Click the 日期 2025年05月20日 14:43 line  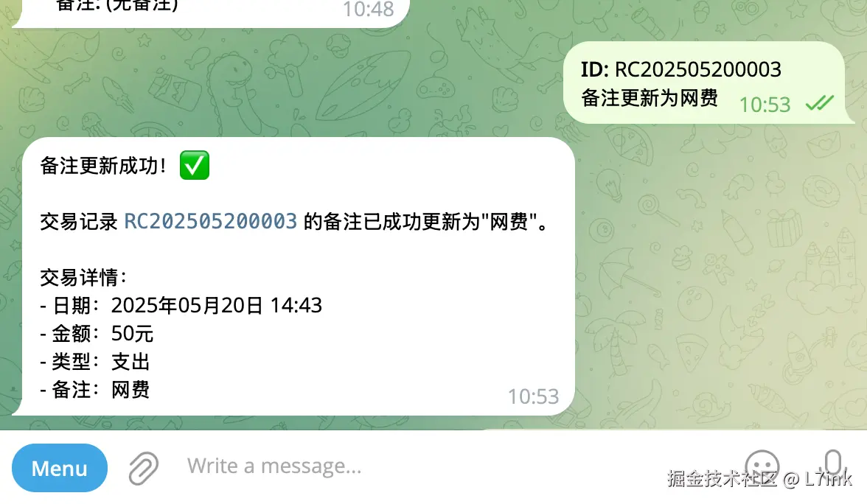(x=181, y=306)
